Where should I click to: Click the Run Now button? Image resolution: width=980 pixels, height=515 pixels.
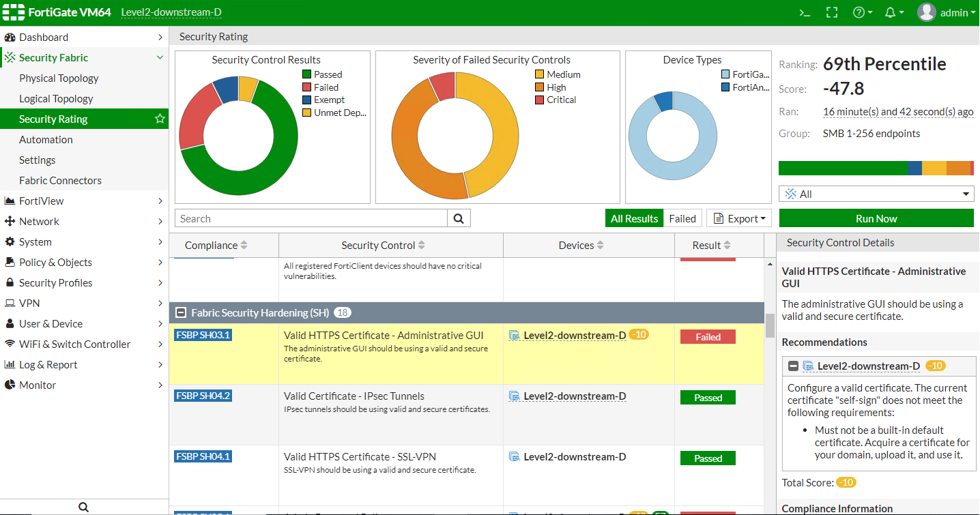tap(876, 218)
